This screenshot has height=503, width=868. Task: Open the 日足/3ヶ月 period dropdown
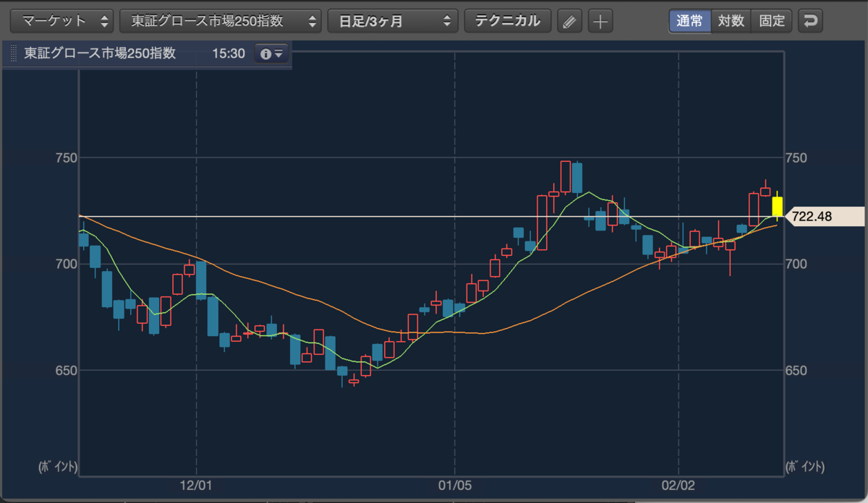pos(393,21)
